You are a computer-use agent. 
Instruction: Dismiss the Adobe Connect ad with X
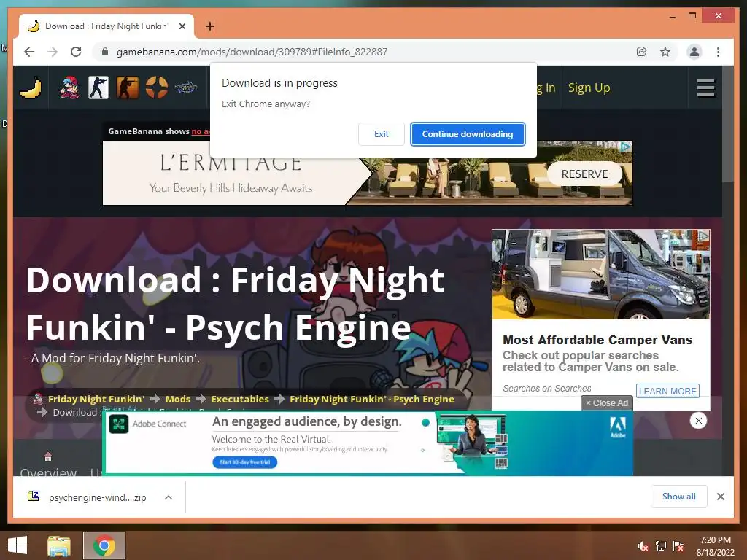click(698, 421)
